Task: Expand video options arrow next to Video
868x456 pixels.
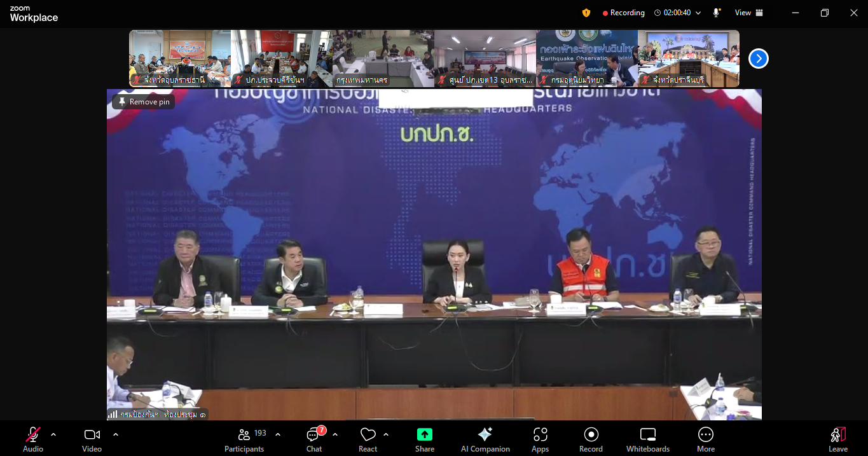Action: [x=115, y=434]
